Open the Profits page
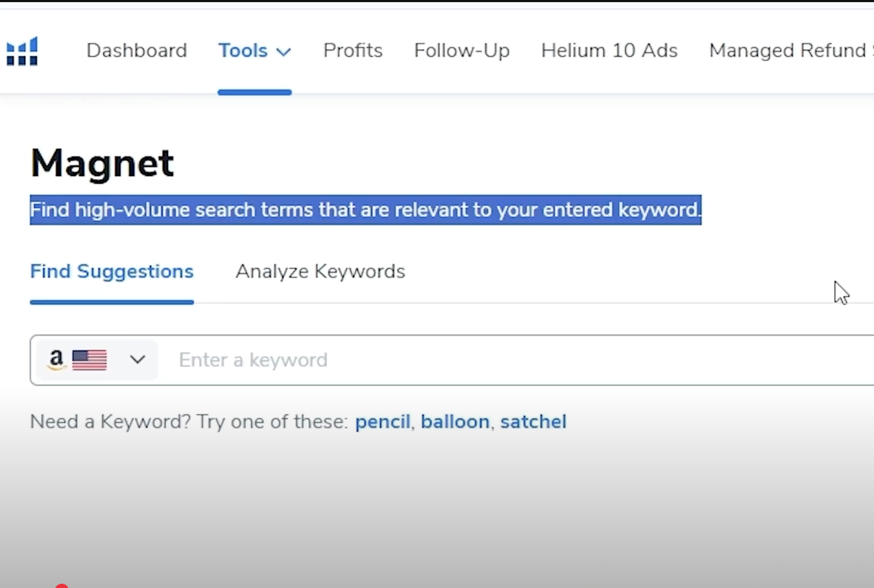 tap(352, 51)
